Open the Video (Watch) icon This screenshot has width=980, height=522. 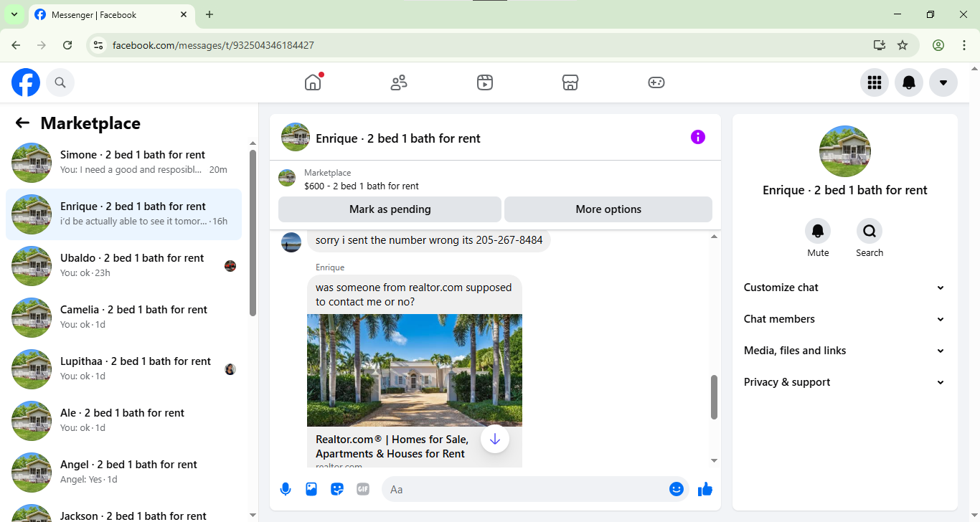[484, 82]
